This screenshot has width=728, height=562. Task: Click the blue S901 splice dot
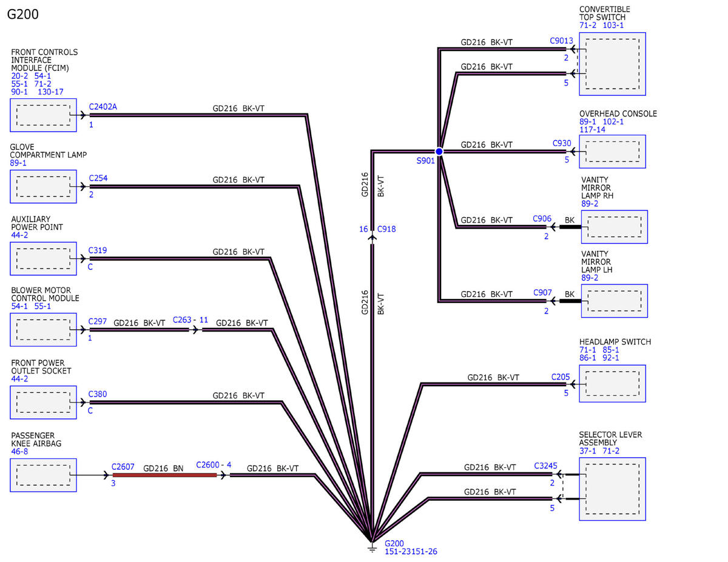pyautogui.click(x=439, y=152)
